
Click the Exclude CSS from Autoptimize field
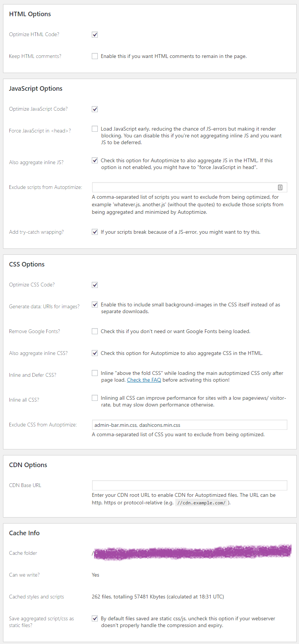point(190,425)
